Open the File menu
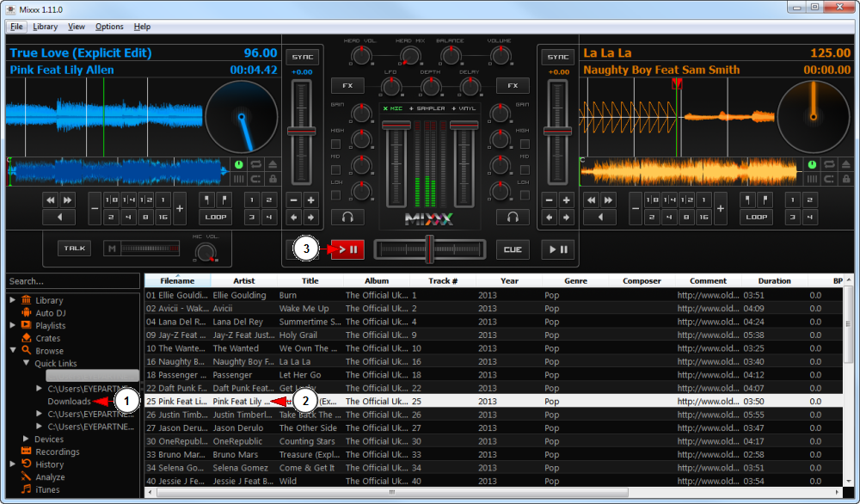 pyautogui.click(x=16, y=27)
